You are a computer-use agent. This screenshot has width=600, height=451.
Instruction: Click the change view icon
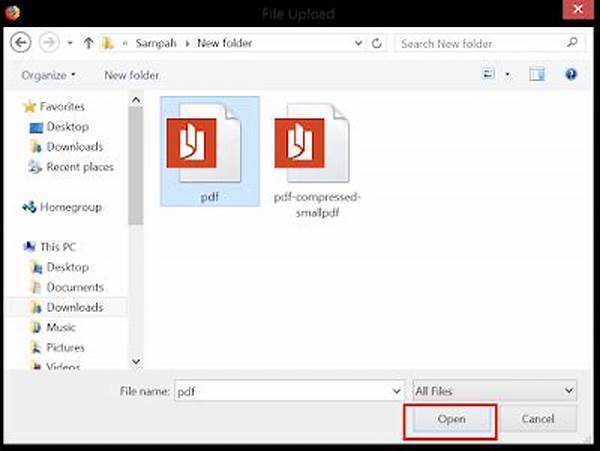489,75
